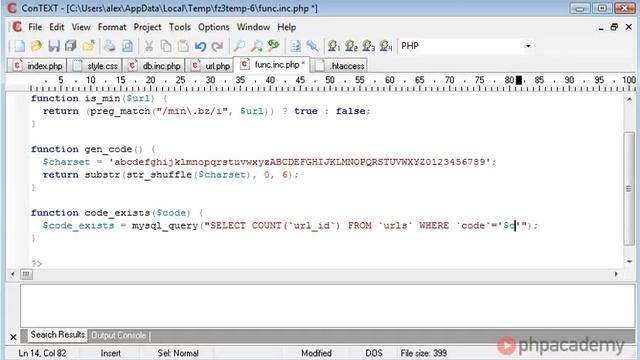Click 'mysql_query' in the code
Image resolution: width=640 pixels, height=360 pixels.
[x=165, y=226]
